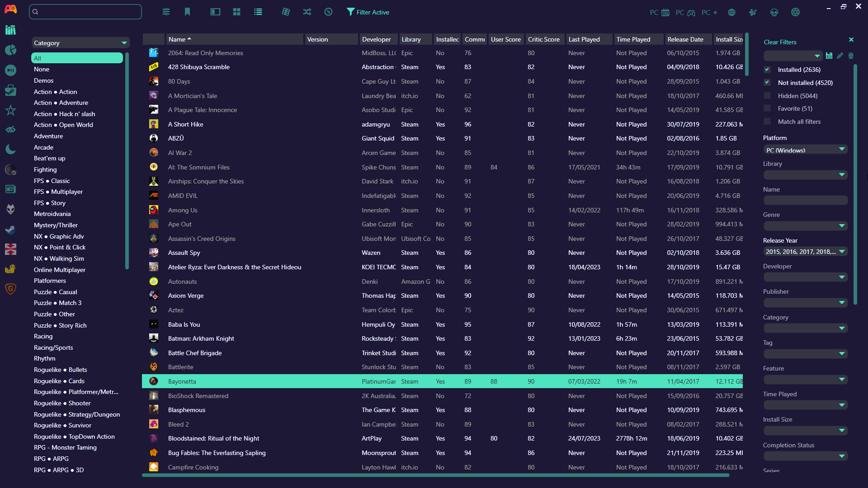868x488 pixels.
Task: Click the yellow duck sidebar icon
Action: click(x=10, y=269)
